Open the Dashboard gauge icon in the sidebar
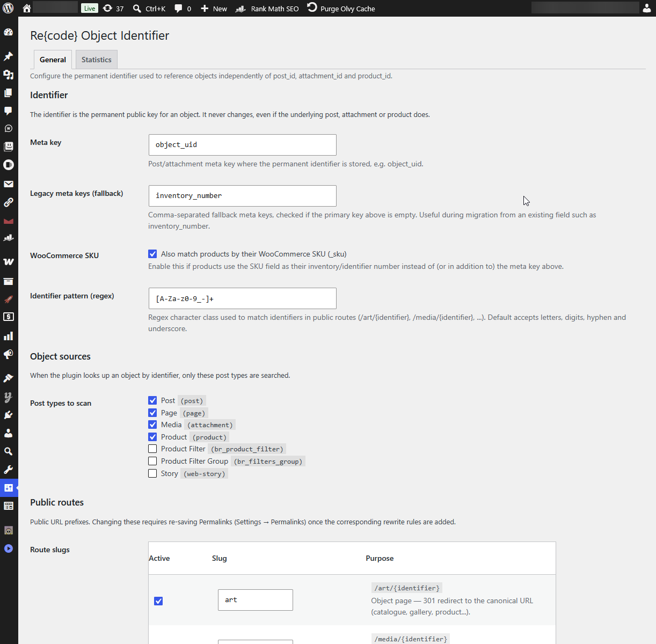Screen dimensions: 656x644 coord(8,32)
